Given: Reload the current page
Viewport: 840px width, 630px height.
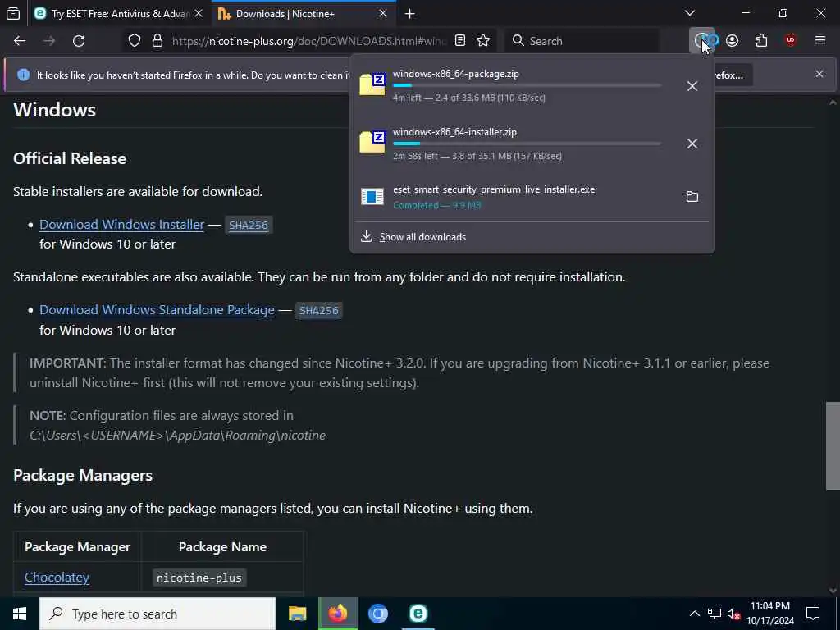Looking at the screenshot, I should 79,41.
